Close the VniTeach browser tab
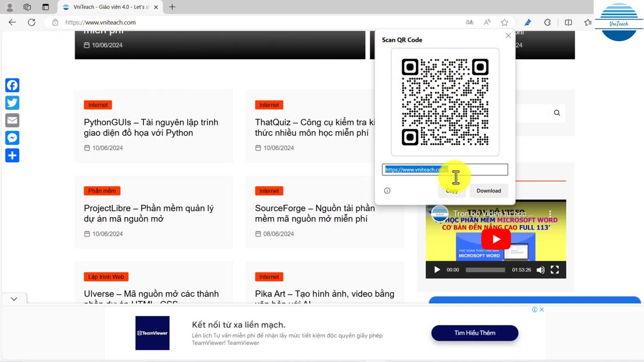This screenshot has width=644, height=362. click(x=156, y=7)
